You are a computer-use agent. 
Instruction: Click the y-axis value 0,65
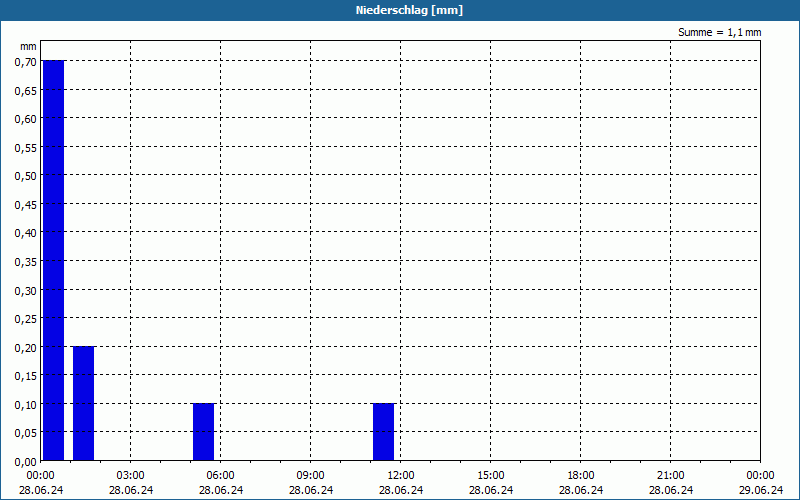26,90
